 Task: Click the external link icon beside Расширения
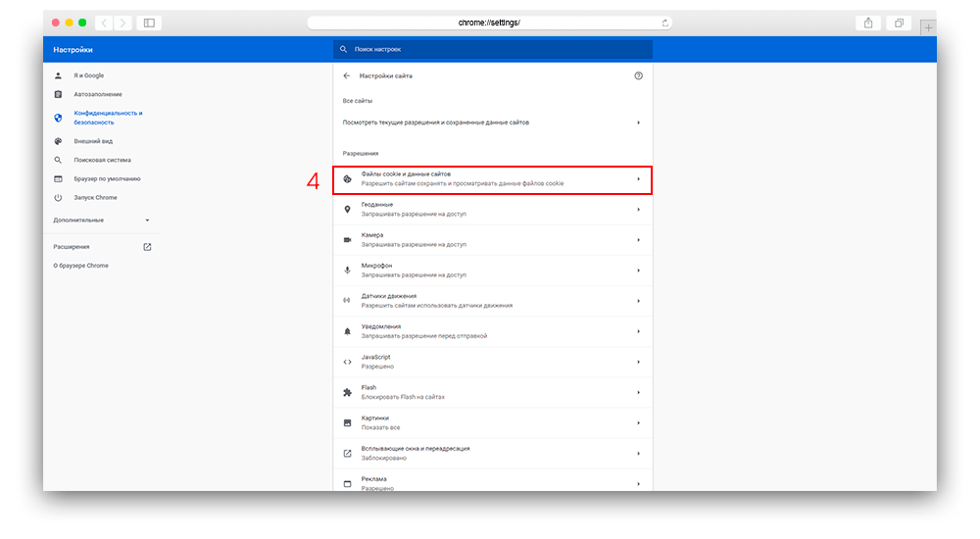click(148, 247)
